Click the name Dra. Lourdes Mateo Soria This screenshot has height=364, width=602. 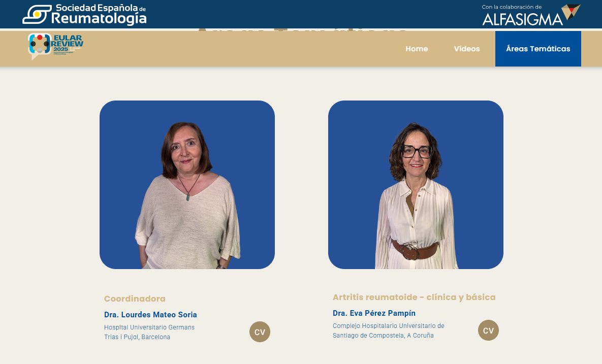(x=150, y=315)
